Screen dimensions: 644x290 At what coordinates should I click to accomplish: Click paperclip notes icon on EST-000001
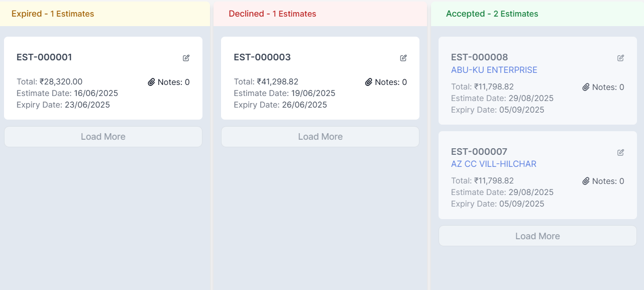tap(151, 82)
